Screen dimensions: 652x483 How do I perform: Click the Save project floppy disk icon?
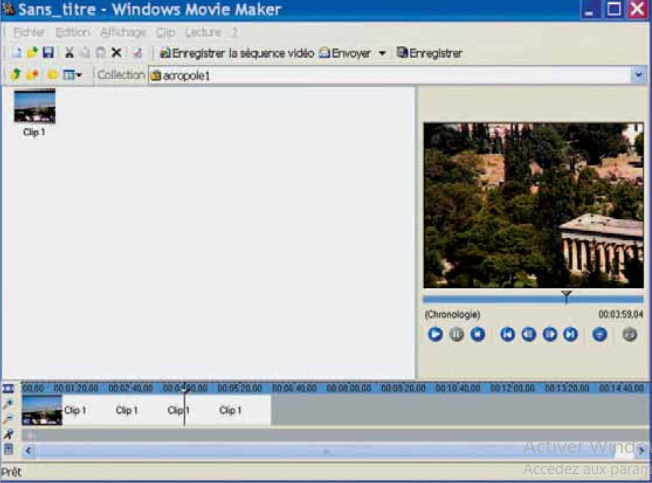[x=47, y=53]
